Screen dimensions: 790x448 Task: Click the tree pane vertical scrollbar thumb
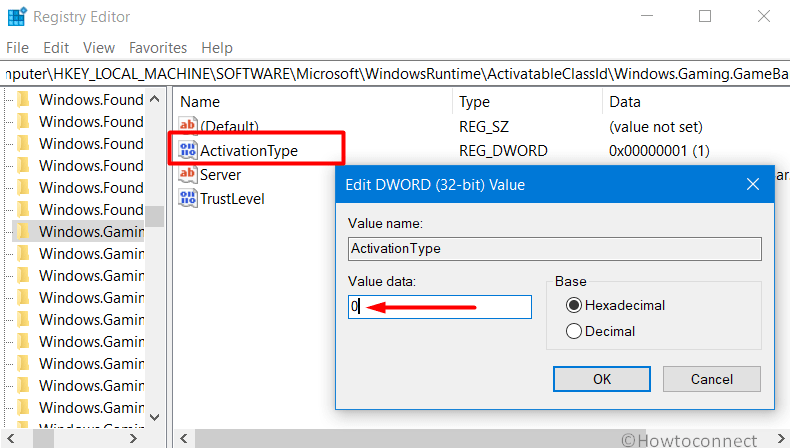tap(155, 216)
